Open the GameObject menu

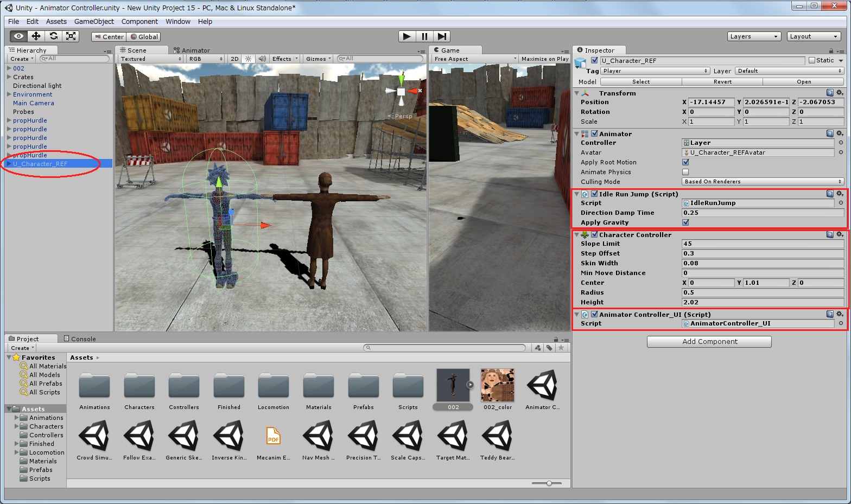click(94, 22)
